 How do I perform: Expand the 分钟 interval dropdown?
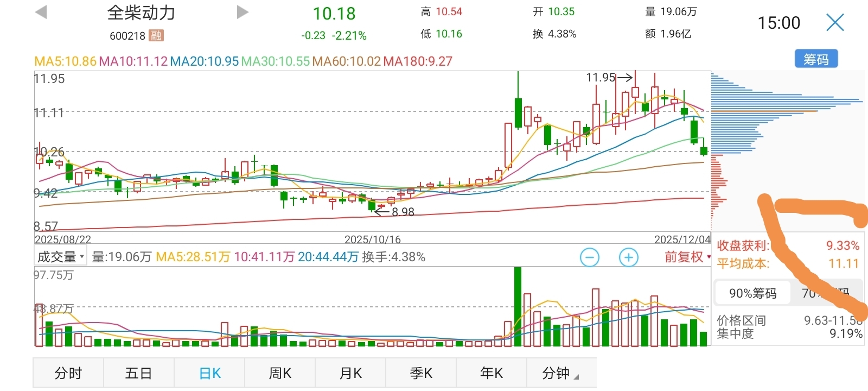click(561, 373)
